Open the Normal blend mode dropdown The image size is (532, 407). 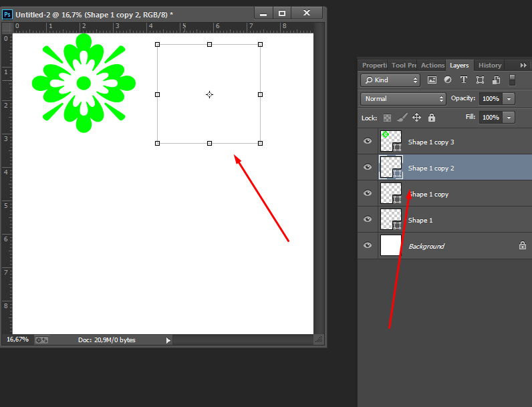click(403, 99)
